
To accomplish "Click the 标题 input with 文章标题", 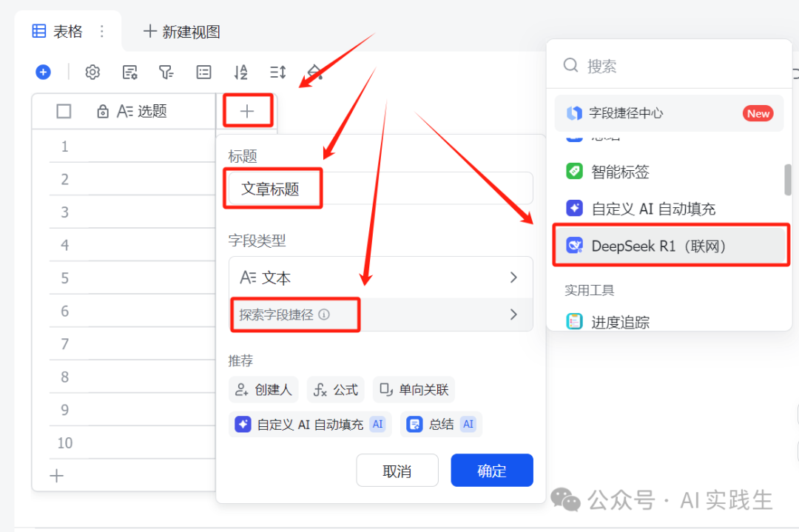I will [381, 189].
